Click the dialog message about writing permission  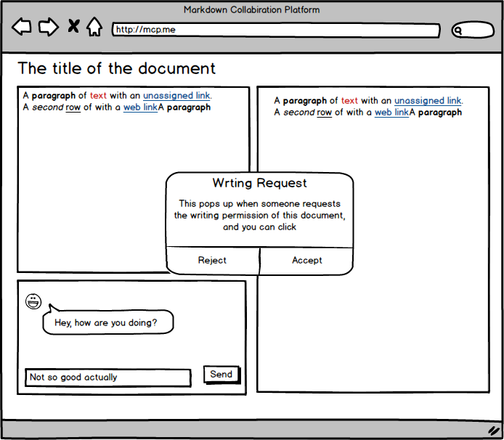(259, 216)
